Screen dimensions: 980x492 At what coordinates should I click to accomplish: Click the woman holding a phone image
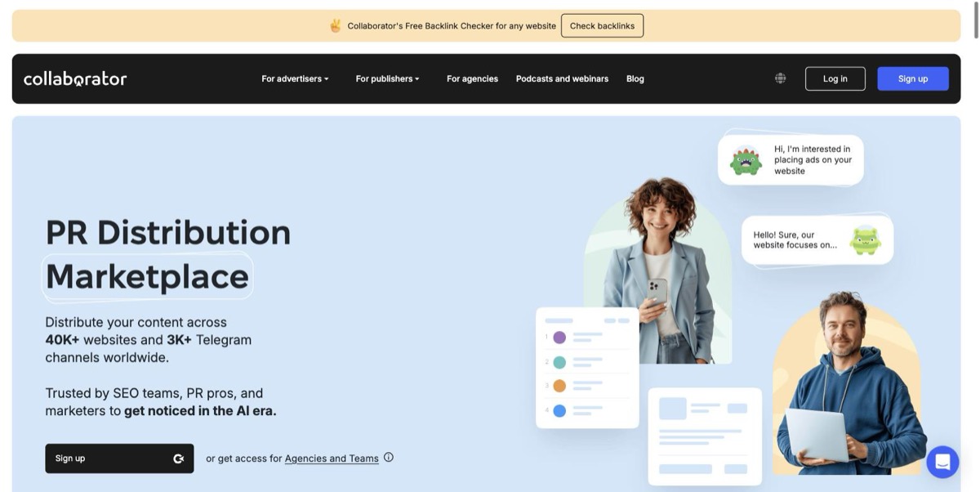658,271
